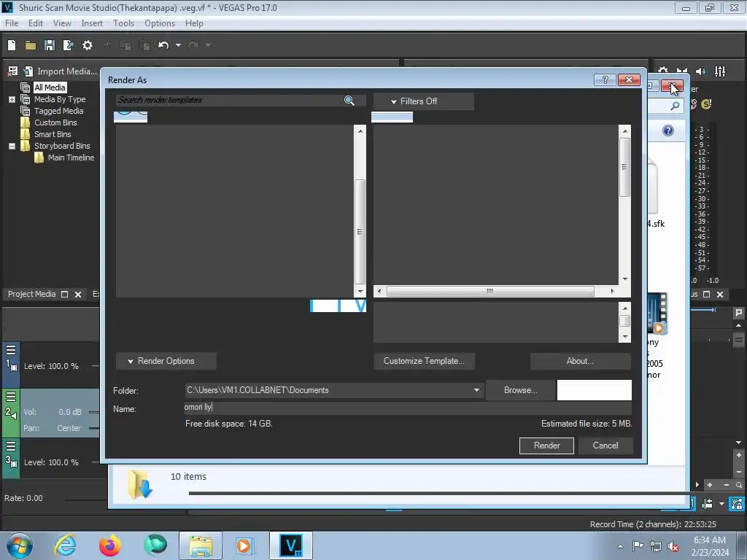Open the File menu
Viewport: 747px width, 560px height.
click(12, 23)
